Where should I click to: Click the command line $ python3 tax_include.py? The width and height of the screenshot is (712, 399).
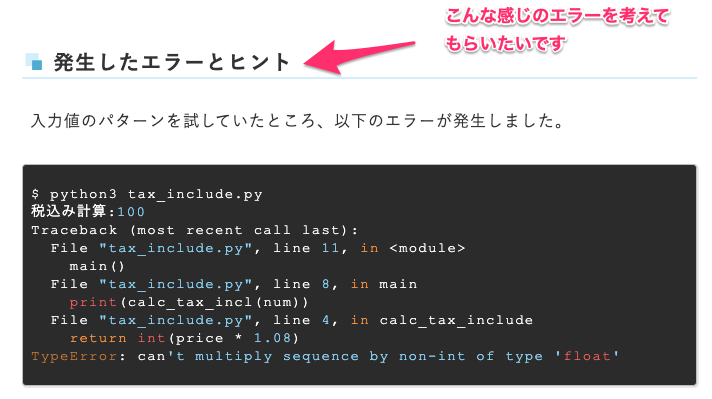click(147, 194)
